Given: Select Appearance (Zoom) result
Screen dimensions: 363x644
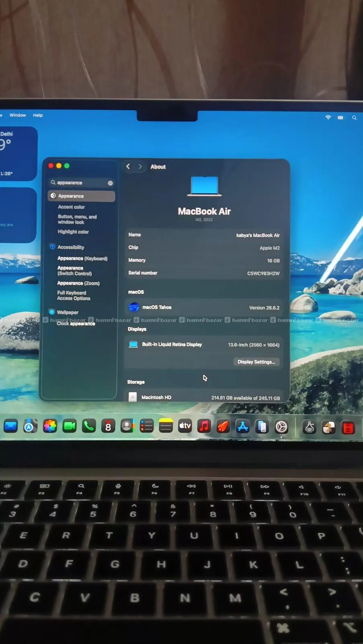Looking at the screenshot, I should click(x=78, y=283).
